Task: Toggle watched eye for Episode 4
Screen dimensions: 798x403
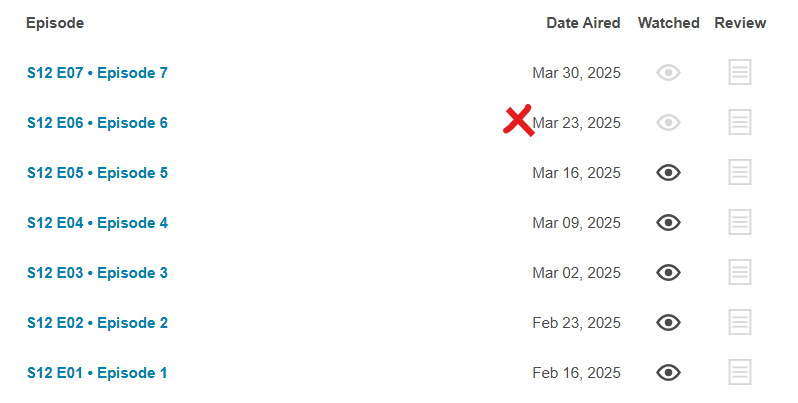Action: tap(668, 222)
